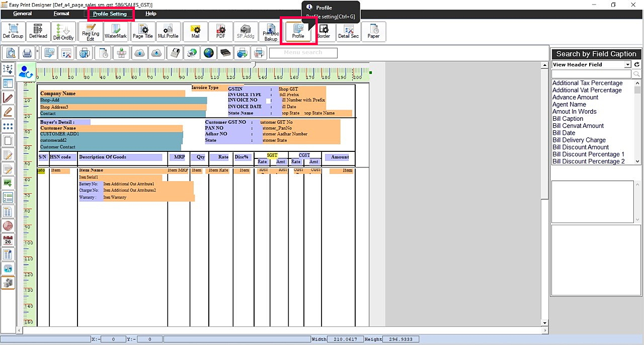
Task: Add a WaterMark to the design
Action: point(116,32)
